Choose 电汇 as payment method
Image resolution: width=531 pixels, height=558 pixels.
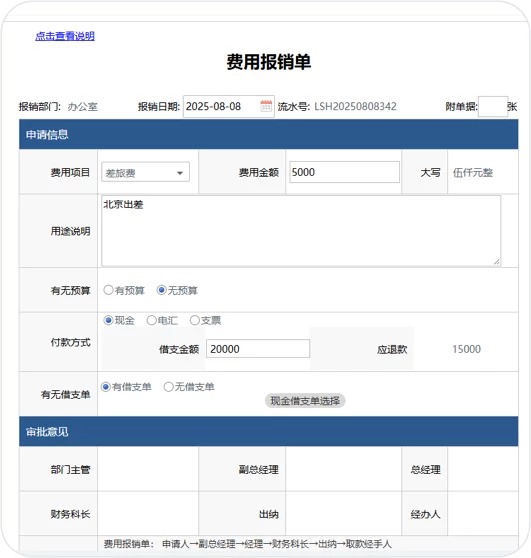(152, 320)
